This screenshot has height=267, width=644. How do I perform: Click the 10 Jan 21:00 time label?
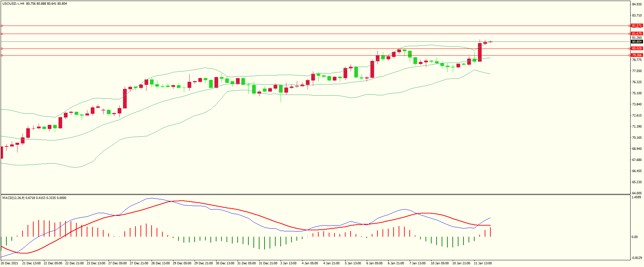pos(461,263)
